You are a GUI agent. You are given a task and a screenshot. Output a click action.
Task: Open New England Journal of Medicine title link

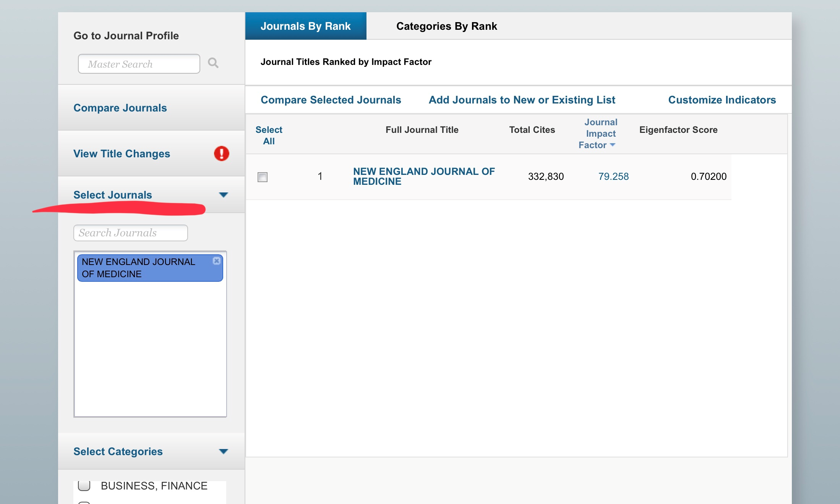pos(423,176)
